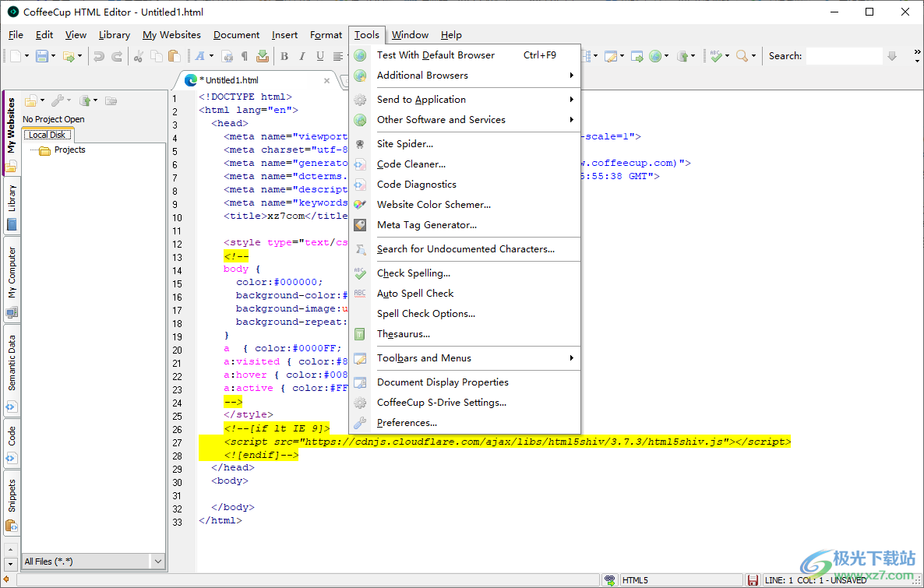Click the Open folder toolbar icon
This screenshot has height=588, width=924.
(x=69, y=56)
